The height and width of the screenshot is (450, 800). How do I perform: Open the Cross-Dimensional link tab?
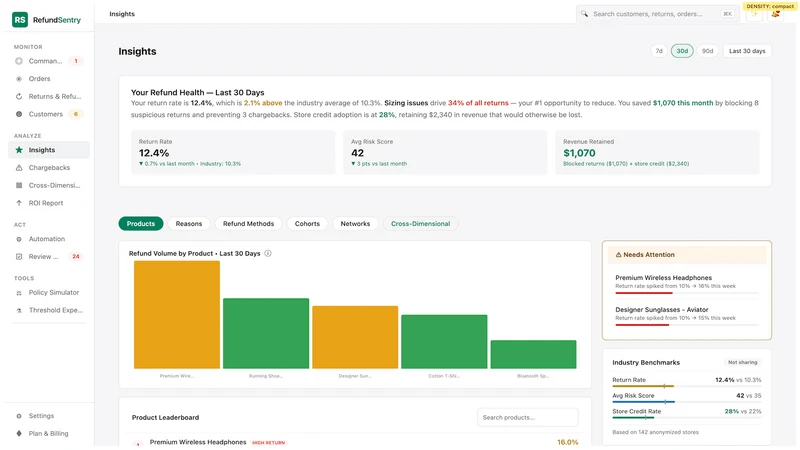point(420,224)
